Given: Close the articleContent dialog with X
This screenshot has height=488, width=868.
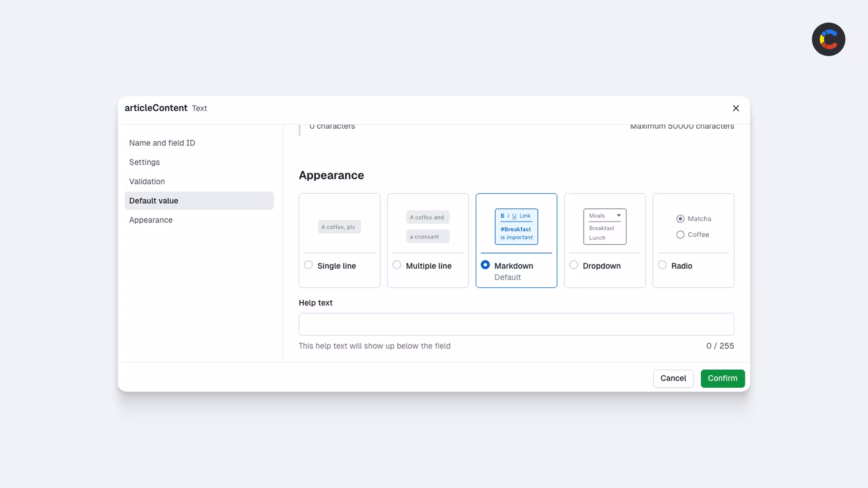Looking at the screenshot, I should pyautogui.click(x=736, y=108).
